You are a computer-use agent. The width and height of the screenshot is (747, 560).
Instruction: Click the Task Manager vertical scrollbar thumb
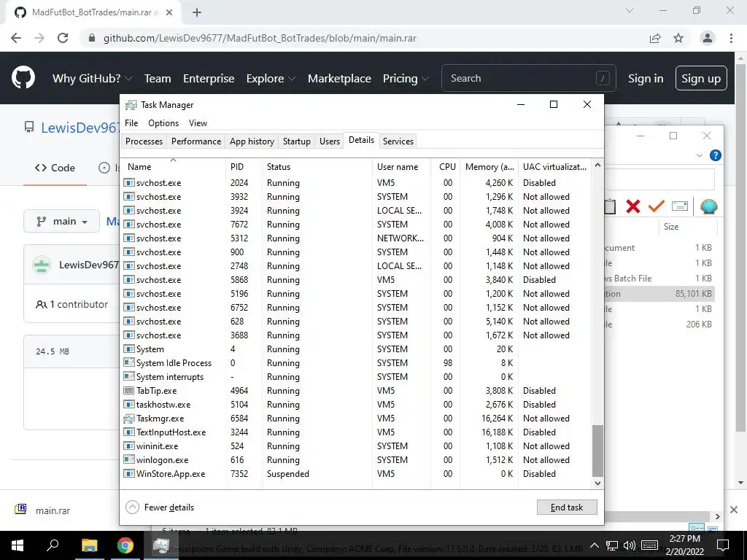pyautogui.click(x=597, y=451)
